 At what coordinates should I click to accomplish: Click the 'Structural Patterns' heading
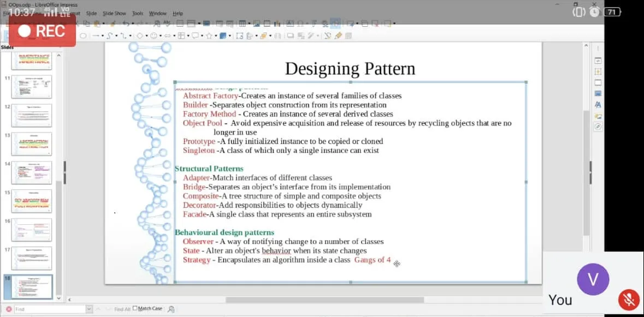(x=209, y=169)
